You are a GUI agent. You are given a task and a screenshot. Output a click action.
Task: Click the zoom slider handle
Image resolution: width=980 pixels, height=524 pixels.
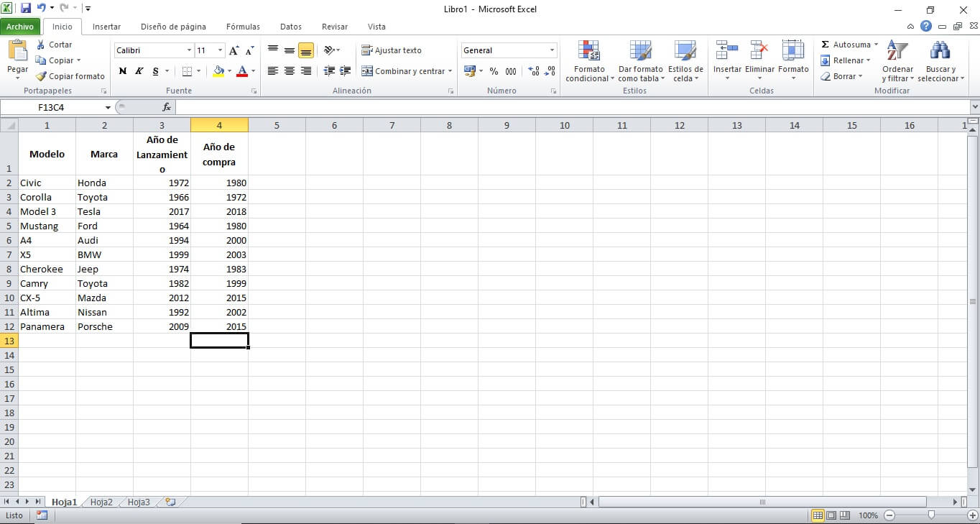tap(931, 515)
